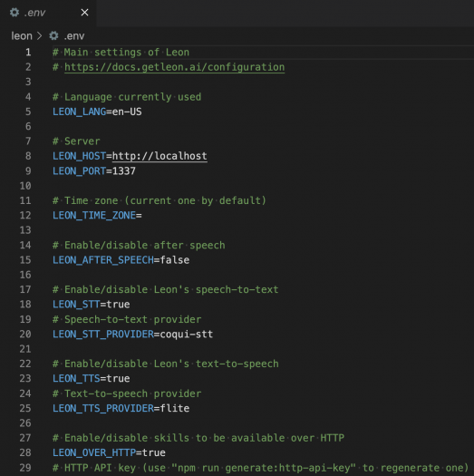Click the breadcrumb chevron after leon
This screenshot has height=476, width=474.
pyautogui.click(x=40, y=36)
